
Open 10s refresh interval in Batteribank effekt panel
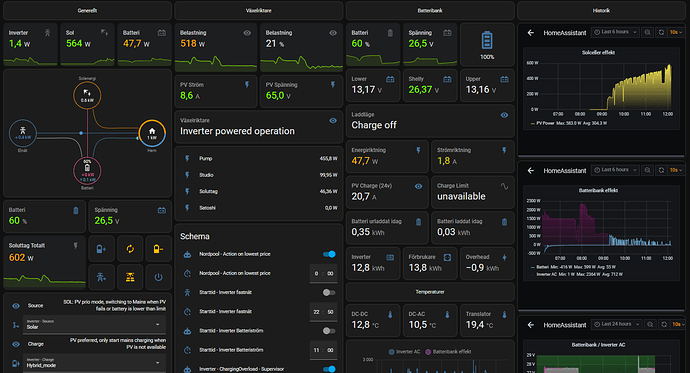[676, 170]
